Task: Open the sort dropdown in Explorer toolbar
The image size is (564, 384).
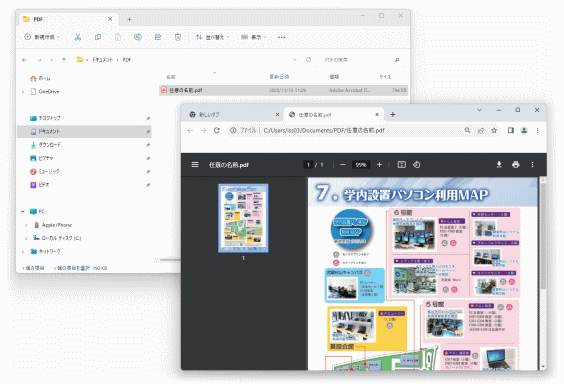Action: (213, 37)
